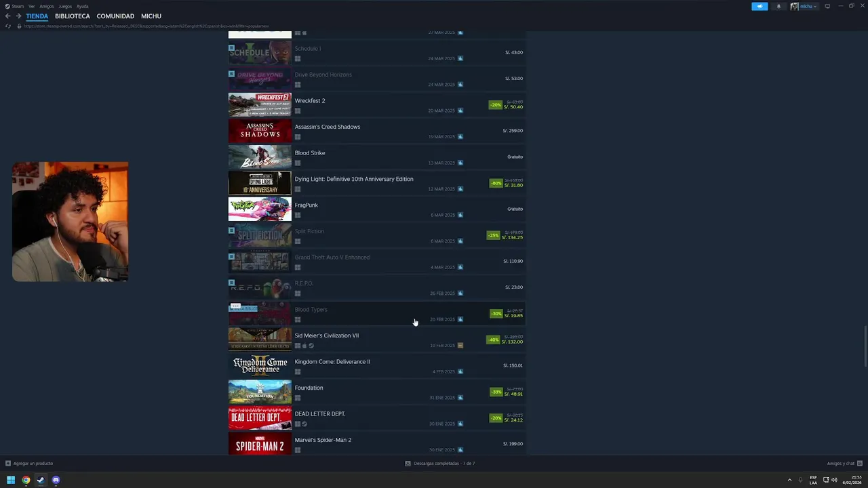Image resolution: width=868 pixels, height=488 pixels.
Task: Click the R.E.P.O. game thumbnail
Action: point(260,287)
